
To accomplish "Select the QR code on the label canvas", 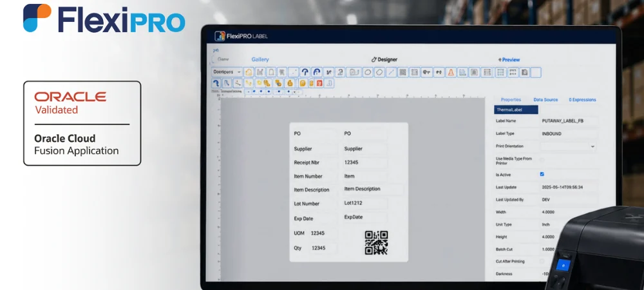I will pyautogui.click(x=376, y=242).
